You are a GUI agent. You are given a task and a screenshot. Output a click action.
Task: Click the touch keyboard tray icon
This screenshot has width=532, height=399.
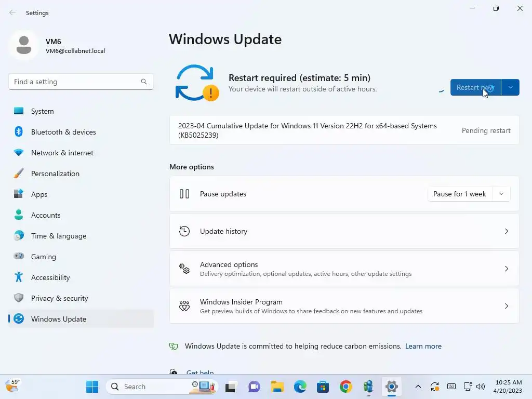click(x=451, y=387)
